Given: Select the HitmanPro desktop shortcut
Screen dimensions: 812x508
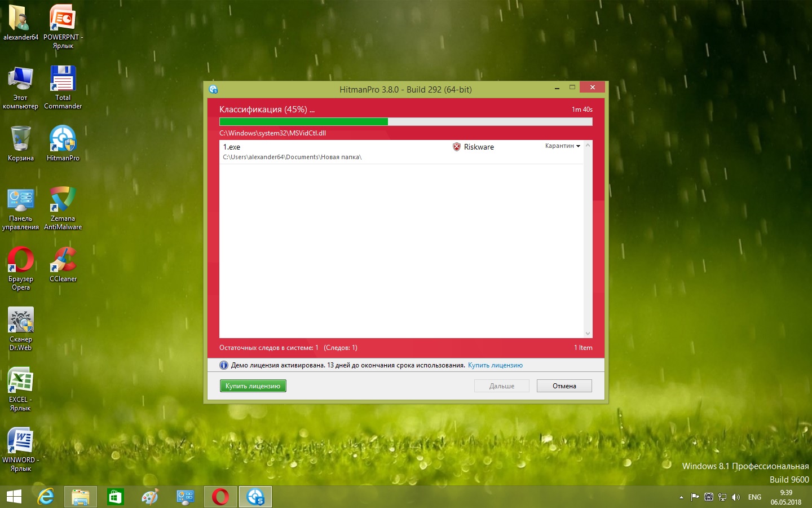Looking at the screenshot, I should [63, 143].
